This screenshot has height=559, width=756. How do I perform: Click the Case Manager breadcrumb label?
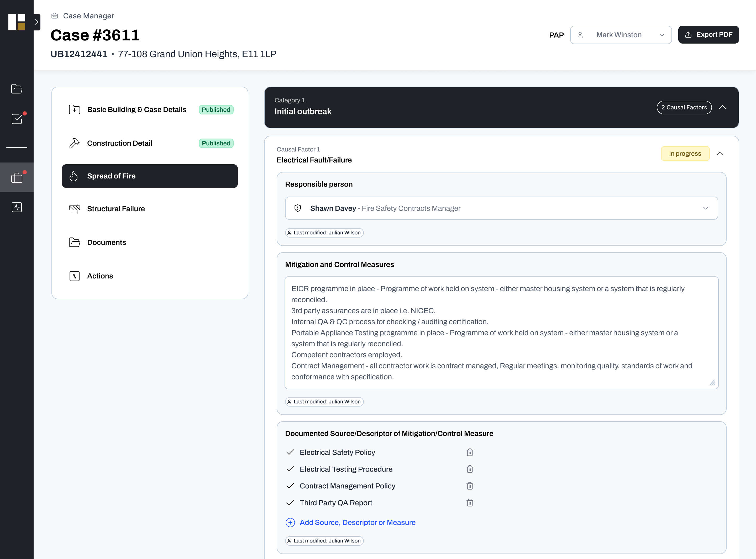(89, 15)
